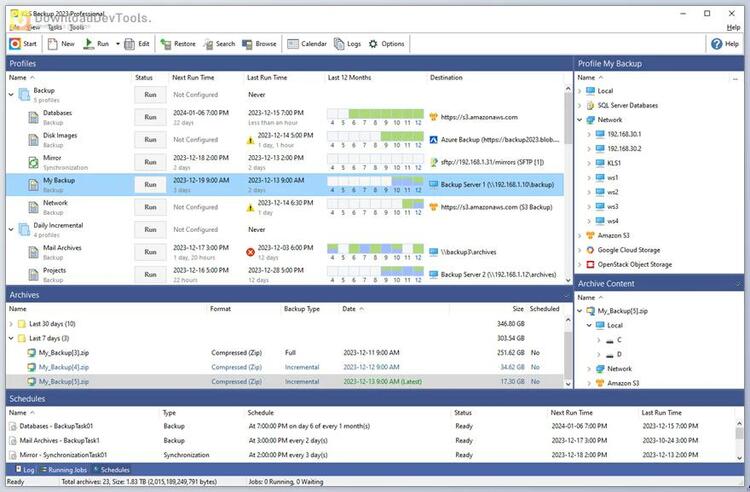Click the Browse toolbar icon
The height and width of the screenshot is (492, 750).
point(247,44)
